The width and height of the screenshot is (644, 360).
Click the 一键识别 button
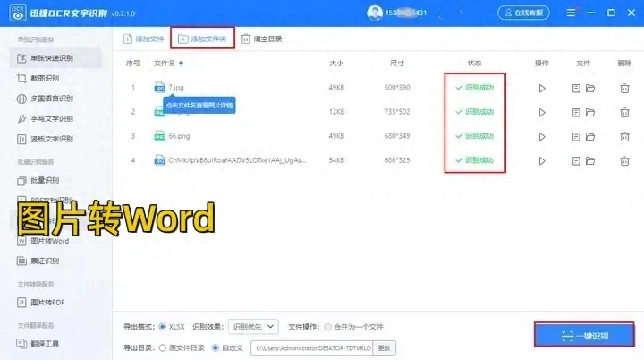tap(584, 336)
